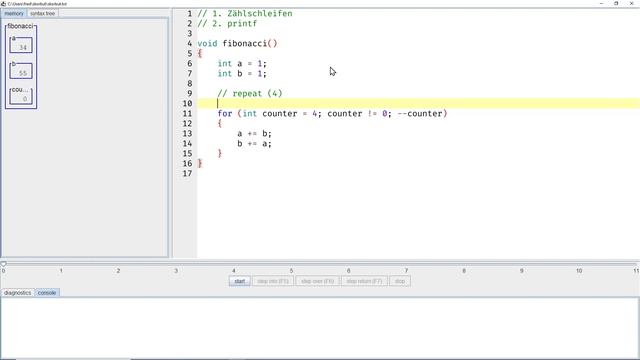Screen dimensions: 640x360
Task: Restore down the application window
Action: [616, 3]
